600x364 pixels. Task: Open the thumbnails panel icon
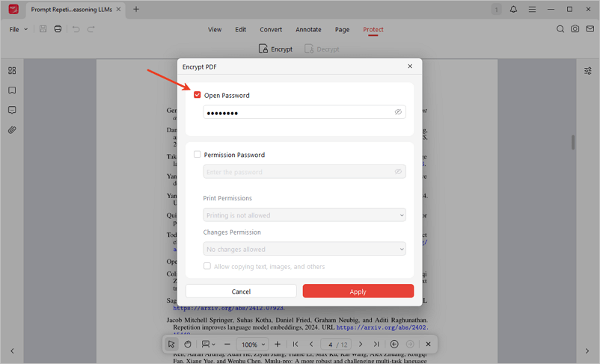coord(12,70)
